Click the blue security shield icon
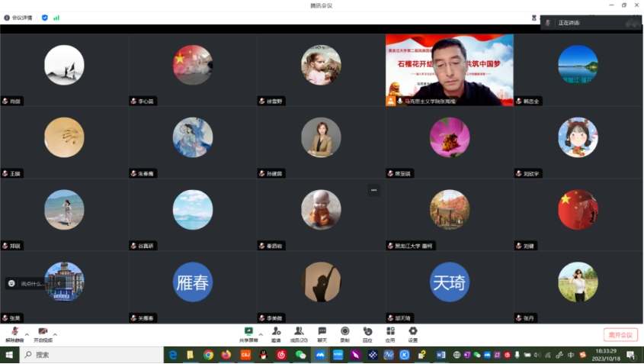Image resolution: width=644 pixels, height=364 pixels. tap(44, 17)
